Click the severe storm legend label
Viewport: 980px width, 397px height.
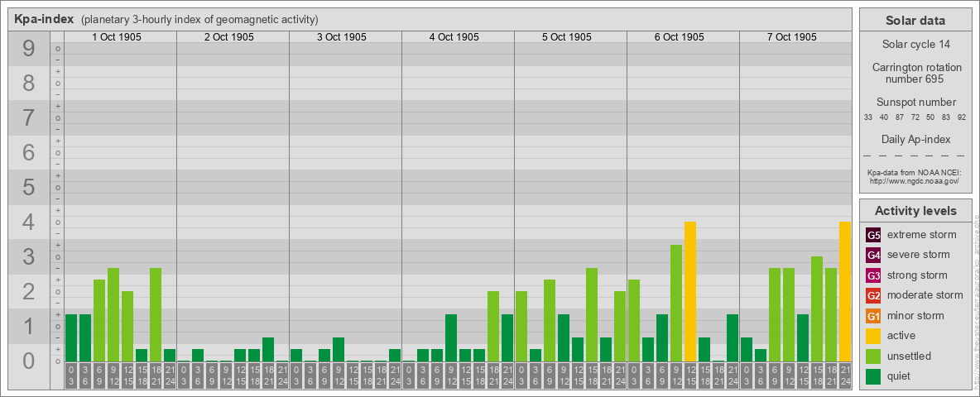(x=919, y=256)
